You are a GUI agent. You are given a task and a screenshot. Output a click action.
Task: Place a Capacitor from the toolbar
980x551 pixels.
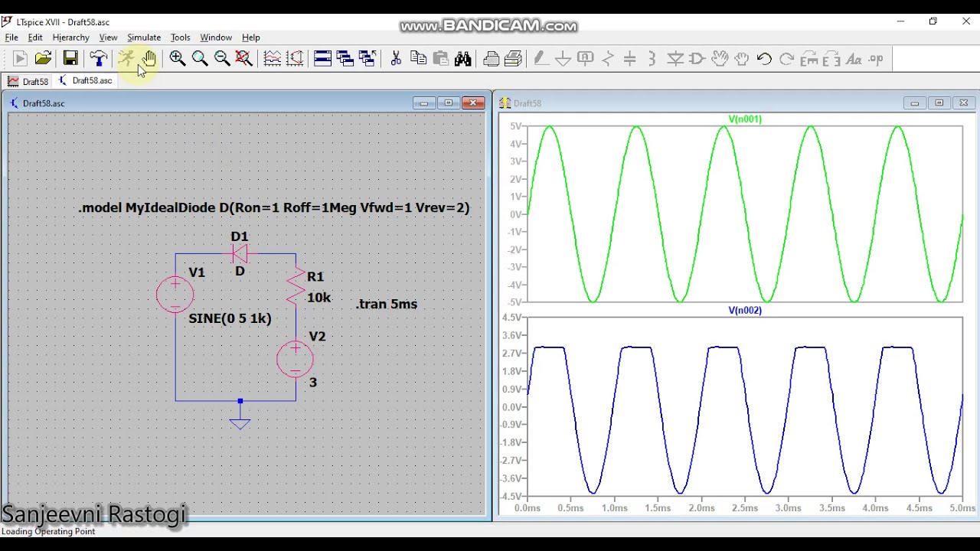click(x=630, y=58)
